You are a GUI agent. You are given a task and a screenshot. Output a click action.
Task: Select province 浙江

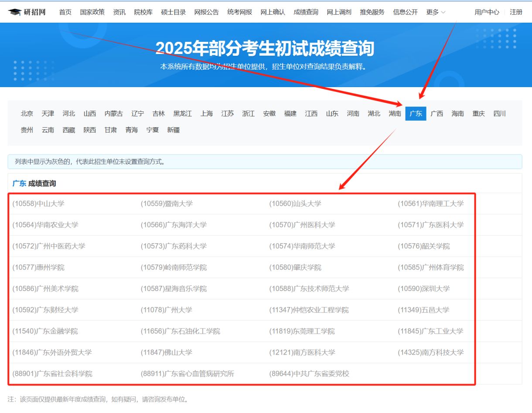(x=249, y=114)
